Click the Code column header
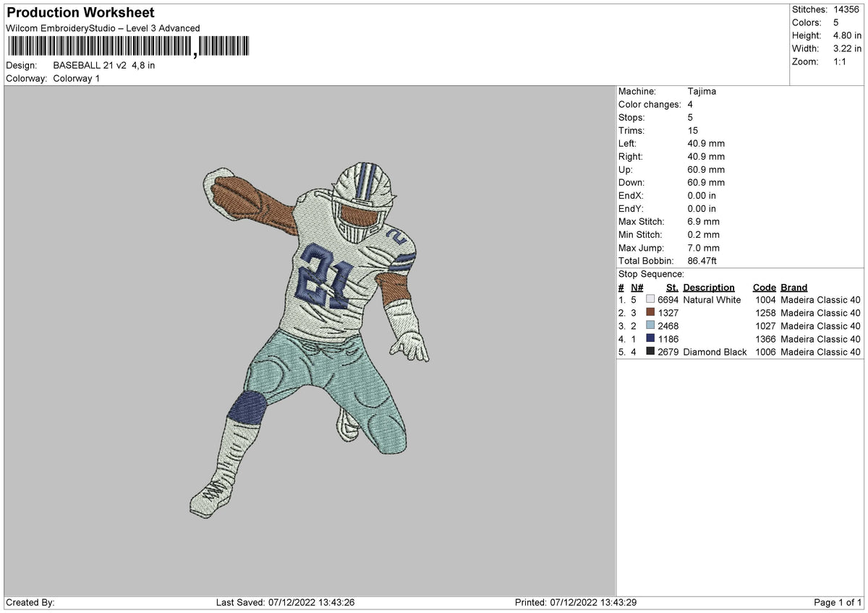 point(764,287)
